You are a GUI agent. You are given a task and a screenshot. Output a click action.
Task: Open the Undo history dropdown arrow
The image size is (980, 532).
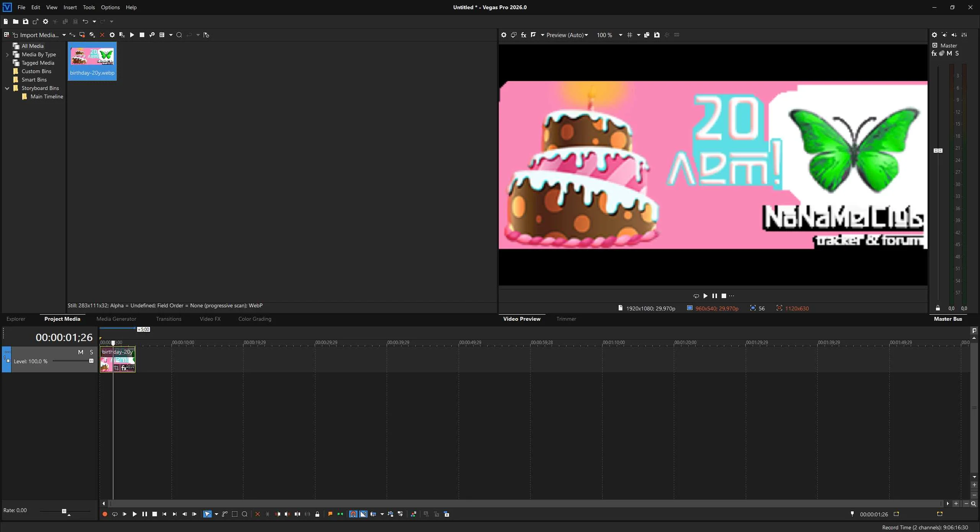pos(94,21)
